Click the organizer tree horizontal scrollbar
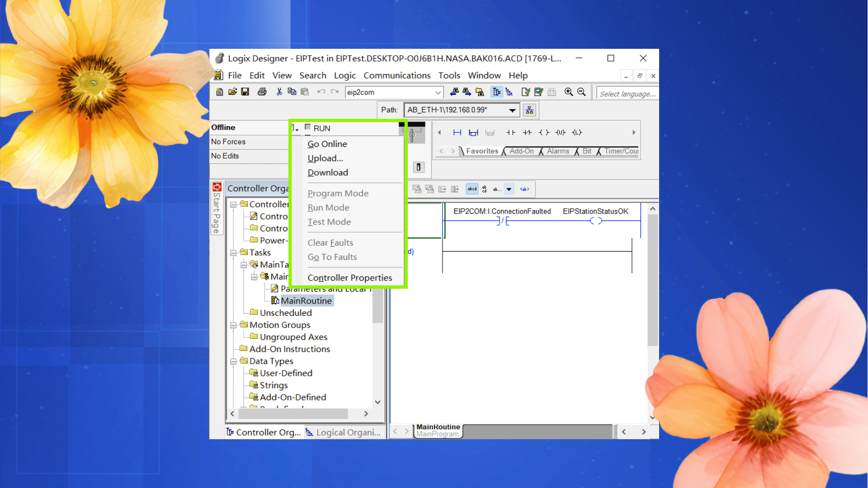The height and width of the screenshot is (488, 868). (293, 414)
